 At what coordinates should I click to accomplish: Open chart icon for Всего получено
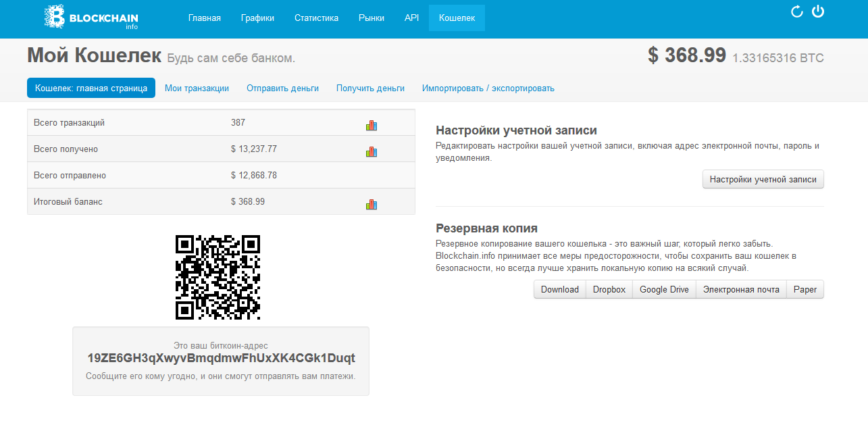tap(372, 151)
